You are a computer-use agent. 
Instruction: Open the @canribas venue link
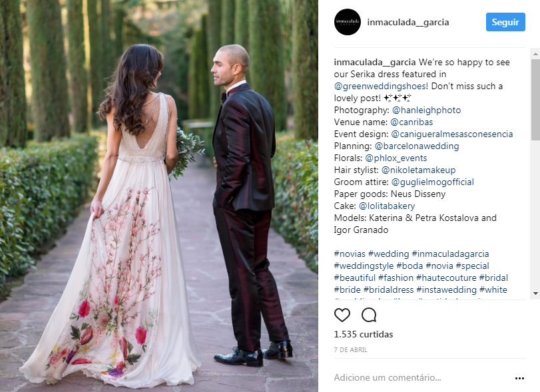click(411, 122)
